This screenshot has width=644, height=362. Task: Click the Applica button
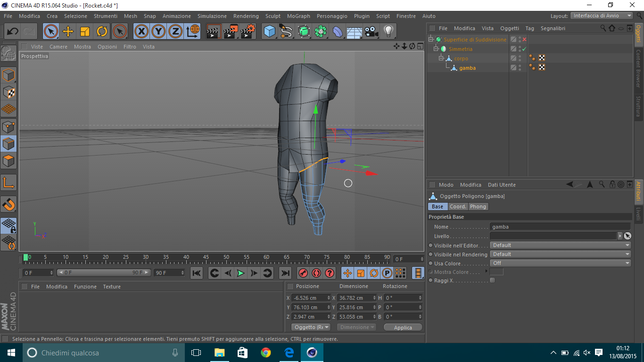[403, 327]
